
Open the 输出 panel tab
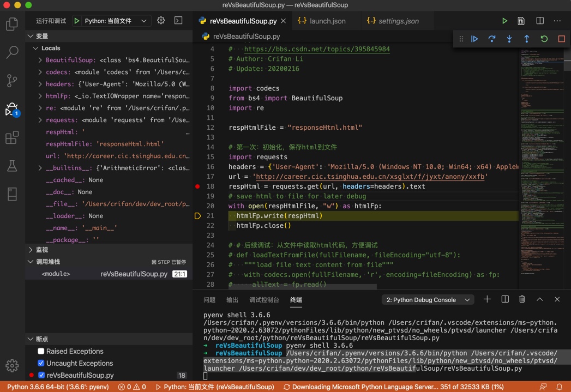coord(232,299)
